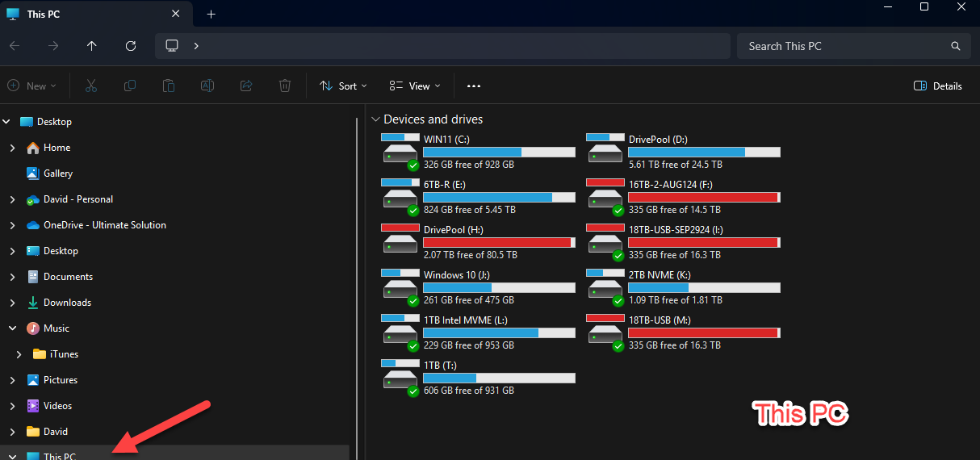Screen dimensions: 980x460
Task: Expand the iTunes folder node
Action: click(19, 354)
